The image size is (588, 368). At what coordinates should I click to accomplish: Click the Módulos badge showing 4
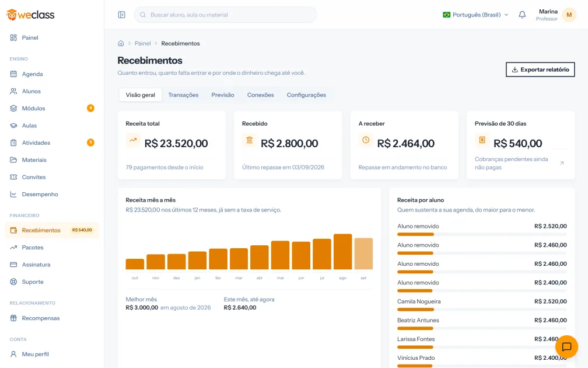click(90, 108)
